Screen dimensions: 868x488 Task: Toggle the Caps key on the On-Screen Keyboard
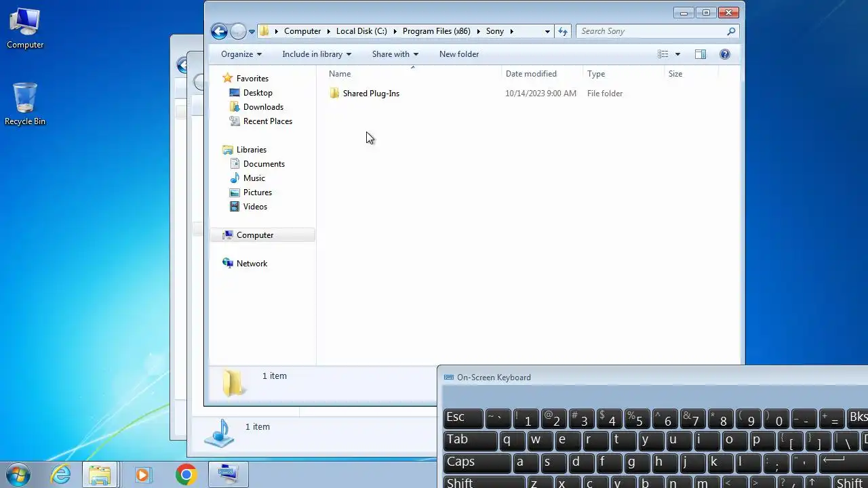[x=477, y=463]
